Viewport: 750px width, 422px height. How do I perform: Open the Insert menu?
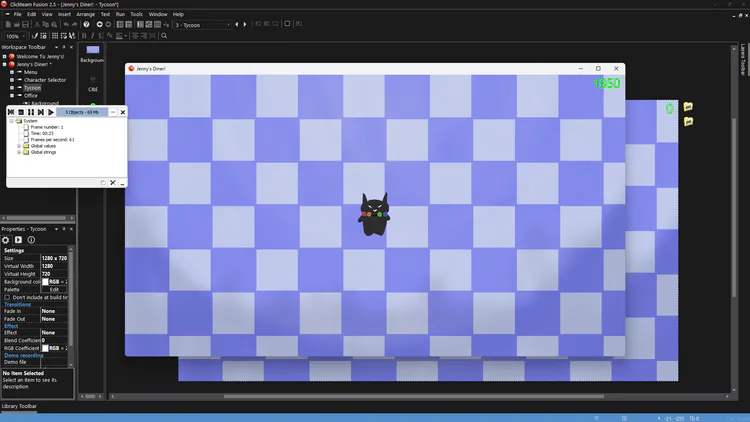click(x=64, y=14)
